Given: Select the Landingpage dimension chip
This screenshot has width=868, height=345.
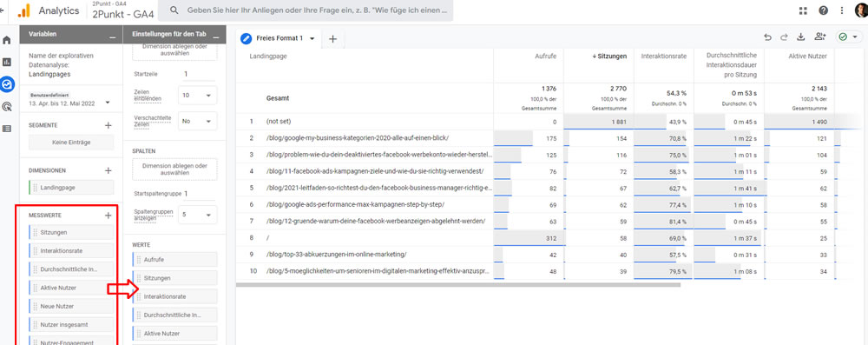Looking at the screenshot, I should 71,188.
